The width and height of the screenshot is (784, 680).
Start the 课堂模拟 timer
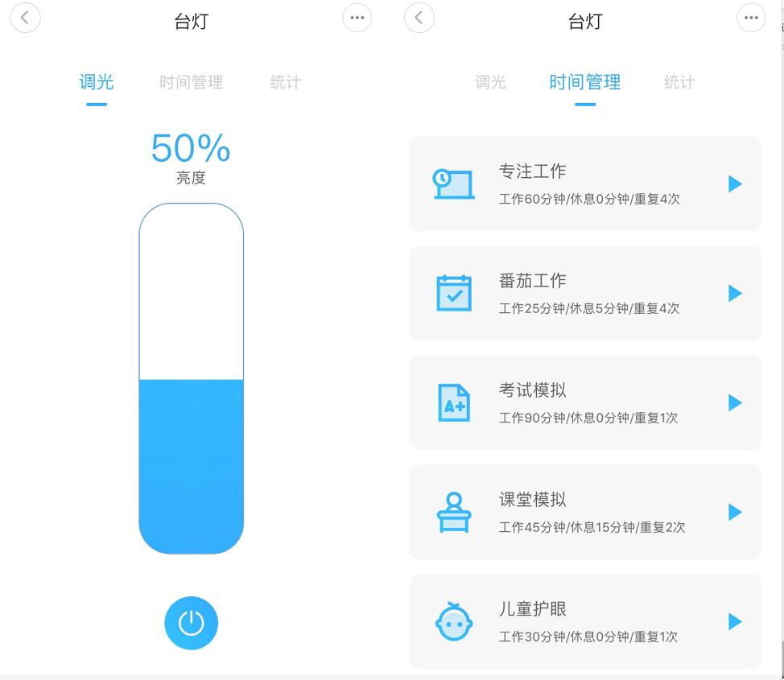(x=734, y=512)
